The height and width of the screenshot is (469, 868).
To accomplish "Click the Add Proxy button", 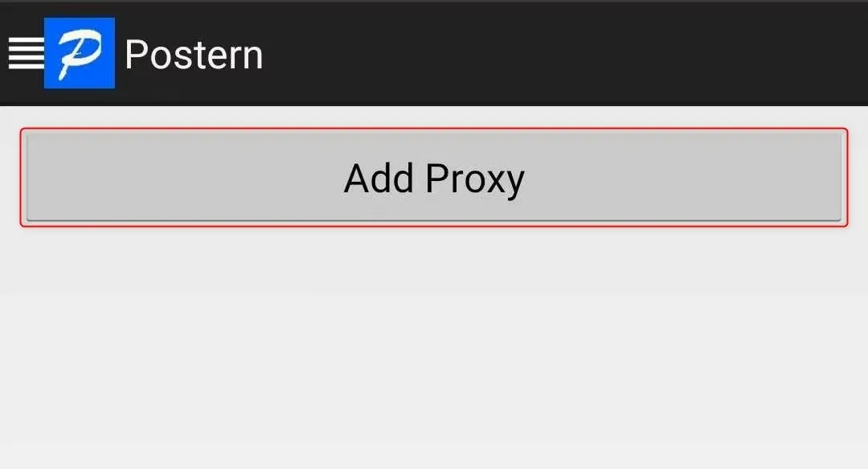I will [434, 178].
